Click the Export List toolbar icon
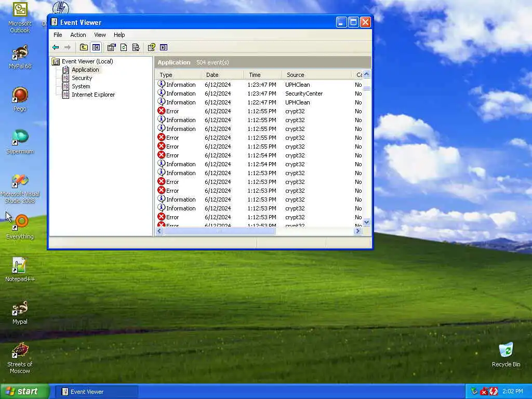Image resolution: width=532 pixels, height=399 pixels. (x=136, y=47)
